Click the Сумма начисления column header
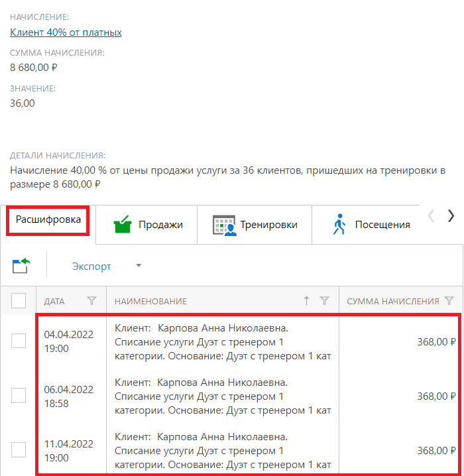 pos(393,301)
